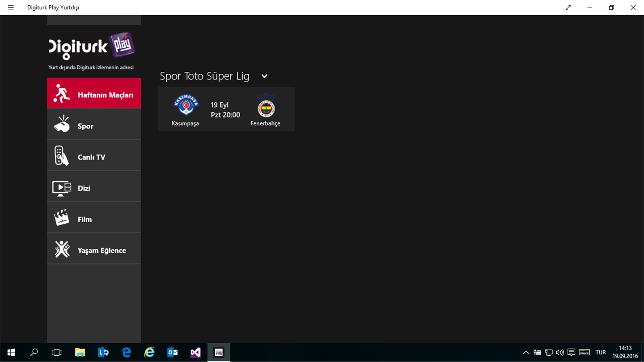Screen dimensions: 644x362
Task: Click the Yaşam Eğlence figure icon
Action: tap(62, 249)
